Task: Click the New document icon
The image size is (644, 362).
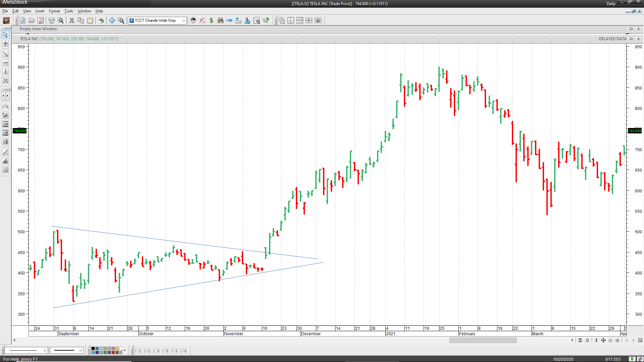Action: click(22, 20)
